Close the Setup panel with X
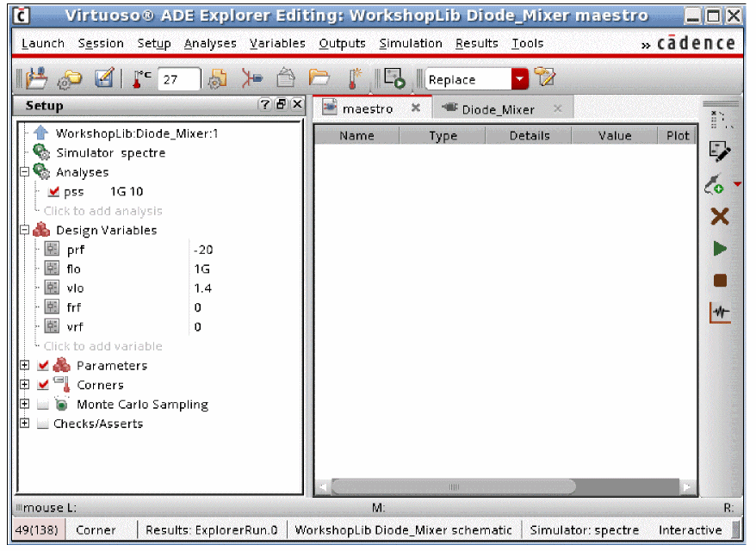This screenshot has height=551, width=756. 297,104
